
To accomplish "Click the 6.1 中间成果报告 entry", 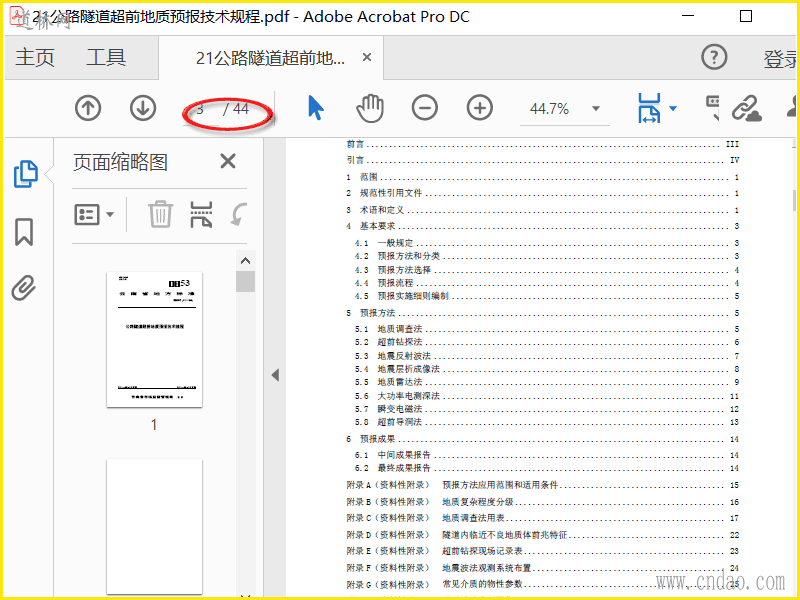I will 547,455.
